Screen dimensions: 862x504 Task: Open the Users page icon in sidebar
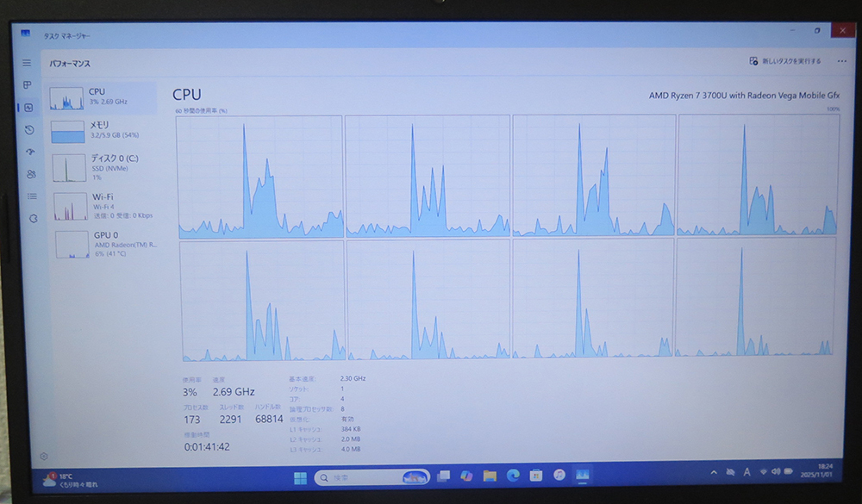pyautogui.click(x=31, y=174)
